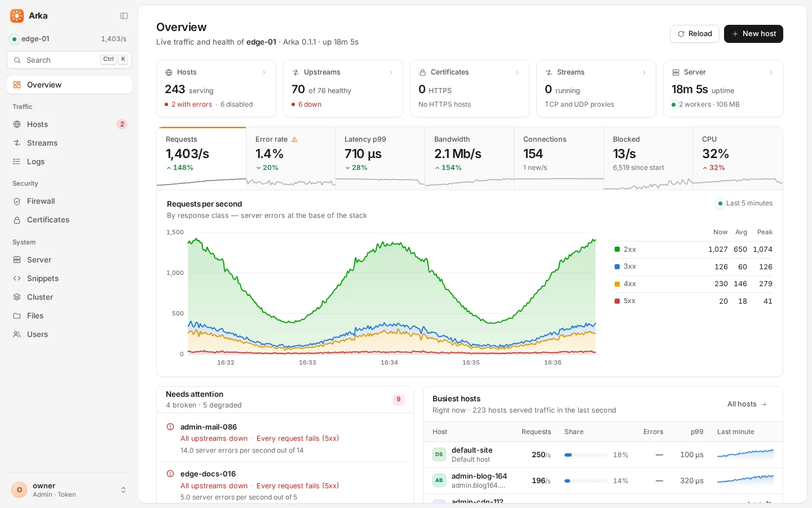Click the green 2xx legend swatch
Viewport: 812px width, 508px height.
click(617, 249)
